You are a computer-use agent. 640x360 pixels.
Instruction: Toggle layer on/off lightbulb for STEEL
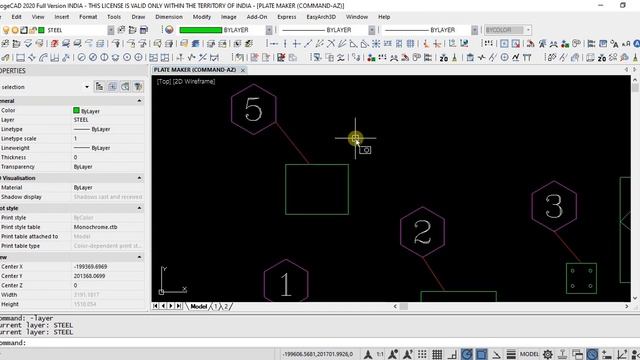pos(6,30)
